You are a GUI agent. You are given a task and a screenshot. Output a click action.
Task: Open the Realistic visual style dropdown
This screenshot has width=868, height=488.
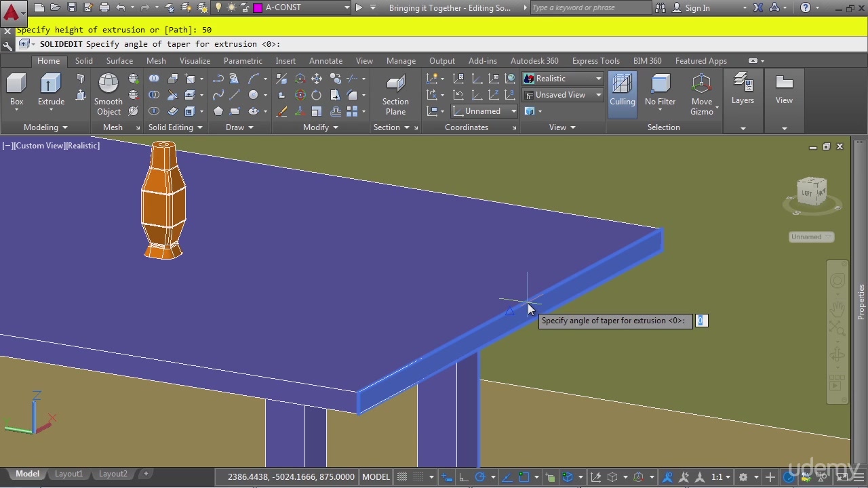pos(563,79)
